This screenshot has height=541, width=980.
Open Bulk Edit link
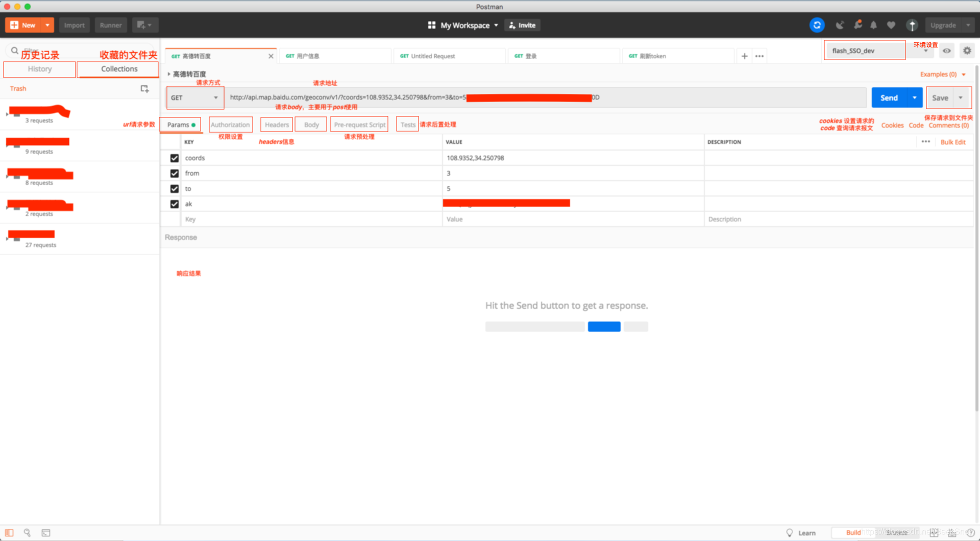tap(953, 142)
